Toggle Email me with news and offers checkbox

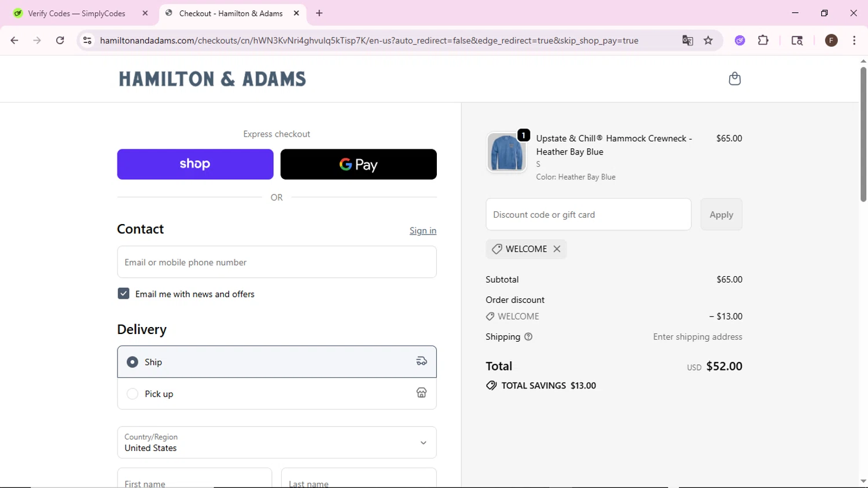[x=123, y=293]
